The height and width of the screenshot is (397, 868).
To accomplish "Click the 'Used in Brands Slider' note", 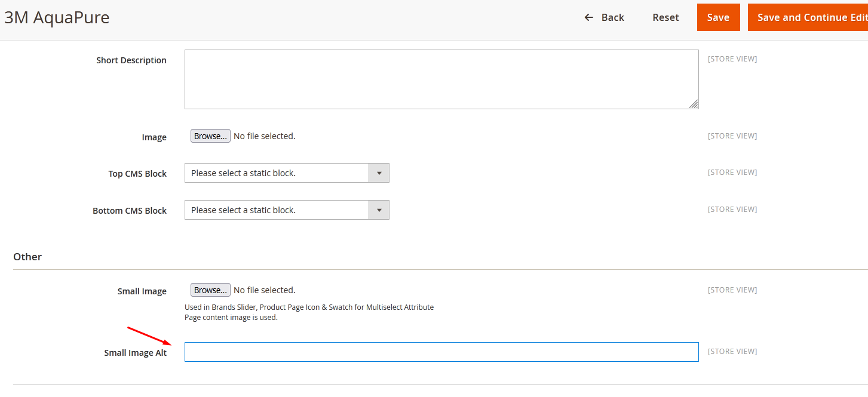I will pyautogui.click(x=309, y=307).
